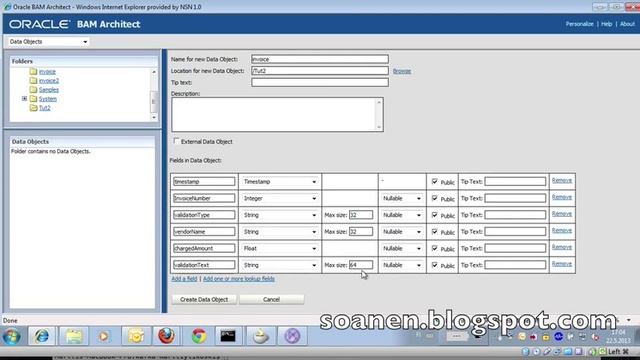Remove the validationText field
This screenshot has height=360, width=640.
pos(562,264)
